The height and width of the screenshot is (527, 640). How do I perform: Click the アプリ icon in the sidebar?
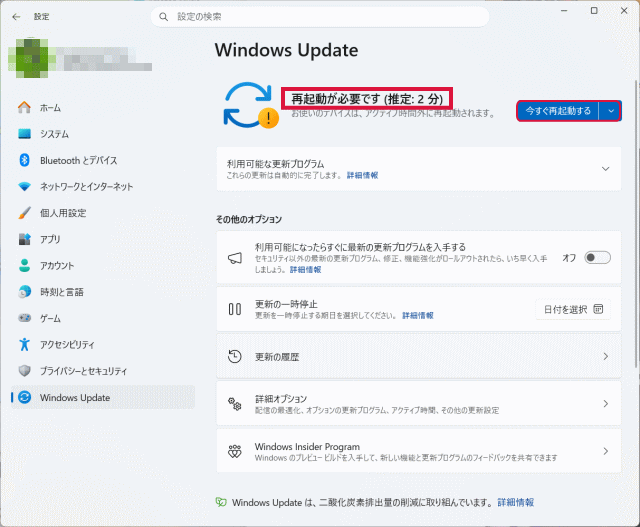[24, 239]
